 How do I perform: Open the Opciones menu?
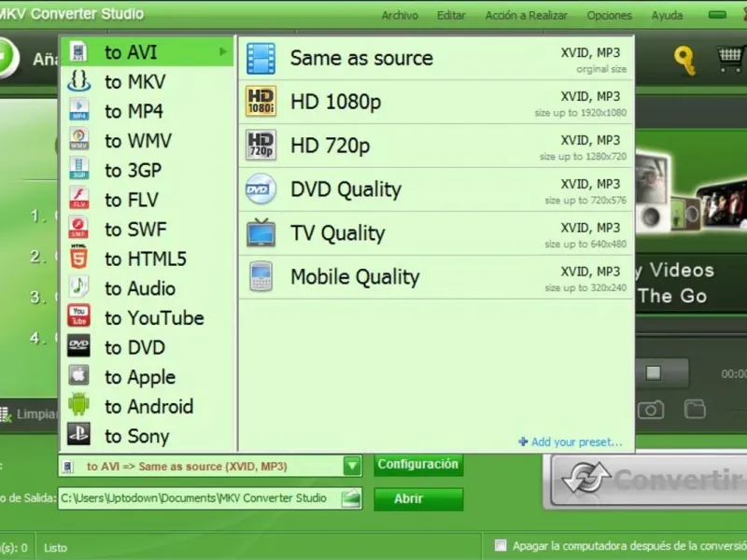point(610,16)
